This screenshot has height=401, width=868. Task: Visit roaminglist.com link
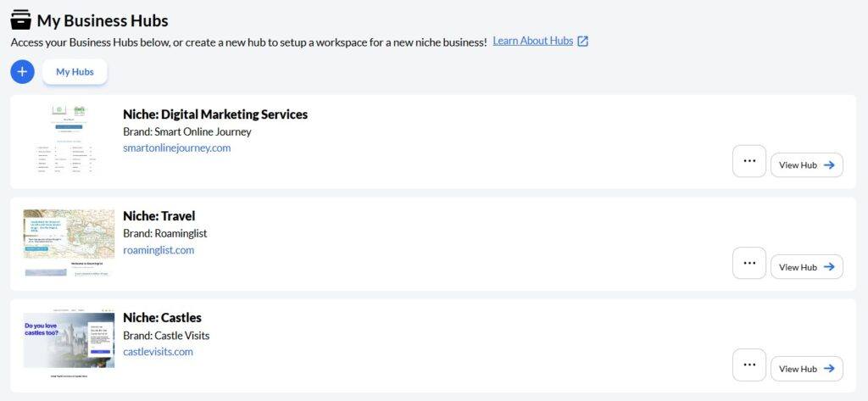pyautogui.click(x=159, y=250)
